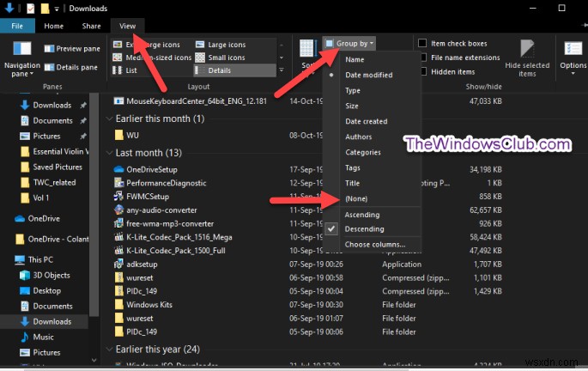The height and width of the screenshot is (371, 588).
Task: Collapse Earlier this year group
Action: [x=109, y=350]
